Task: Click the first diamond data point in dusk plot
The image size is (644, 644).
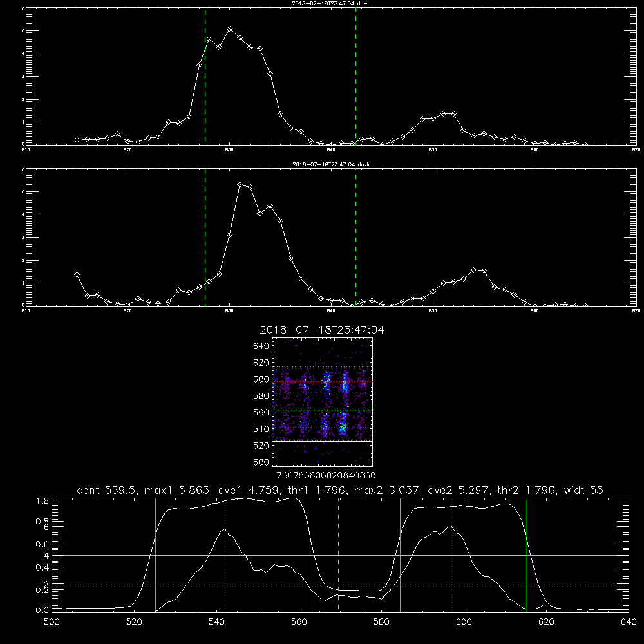Action: tap(77, 274)
